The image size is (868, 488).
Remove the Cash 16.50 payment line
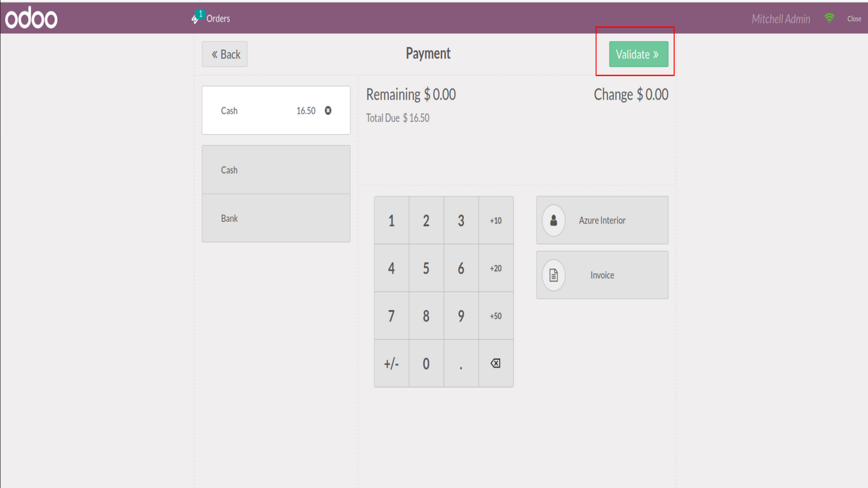pos(328,111)
